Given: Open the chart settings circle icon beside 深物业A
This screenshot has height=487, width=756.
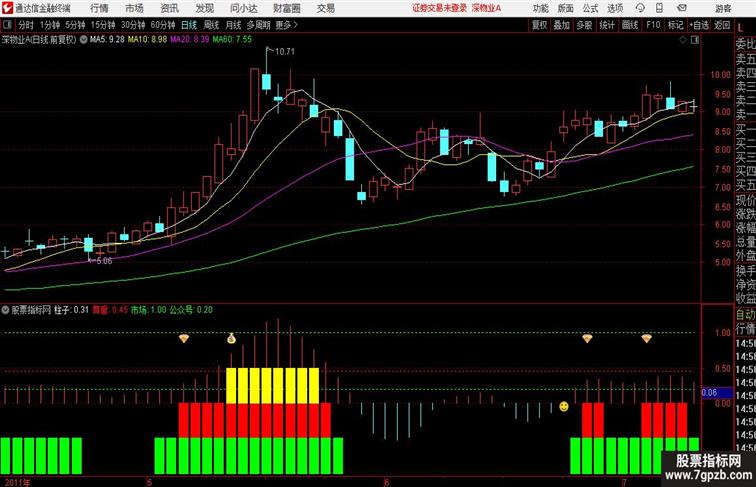Looking at the screenshot, I should (83, 40).
